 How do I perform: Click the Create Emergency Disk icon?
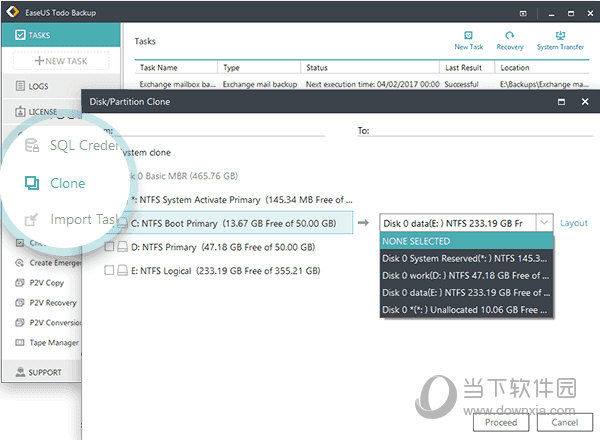(x=20, y=263)
